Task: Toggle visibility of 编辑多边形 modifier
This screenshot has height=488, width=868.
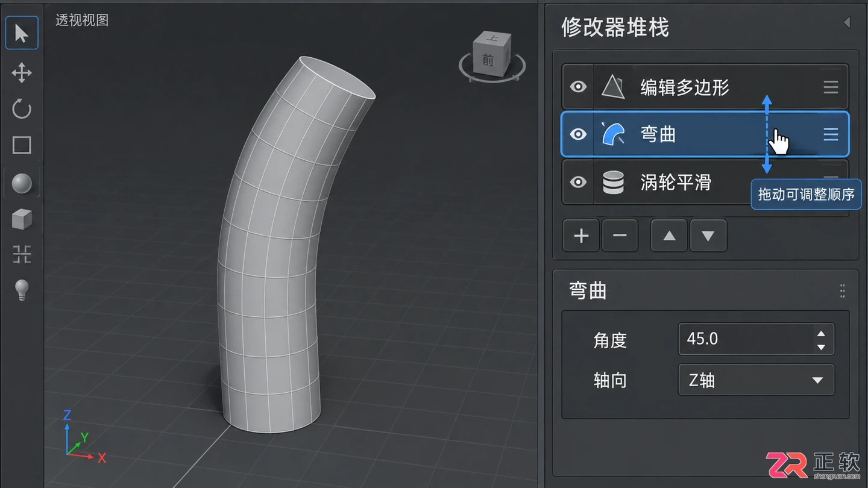Action: (x=578, y=87)
